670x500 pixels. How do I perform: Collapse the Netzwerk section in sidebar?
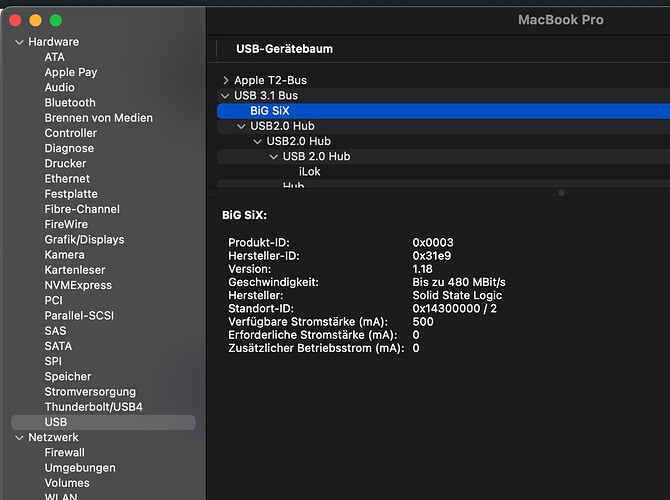coord(18,437)
